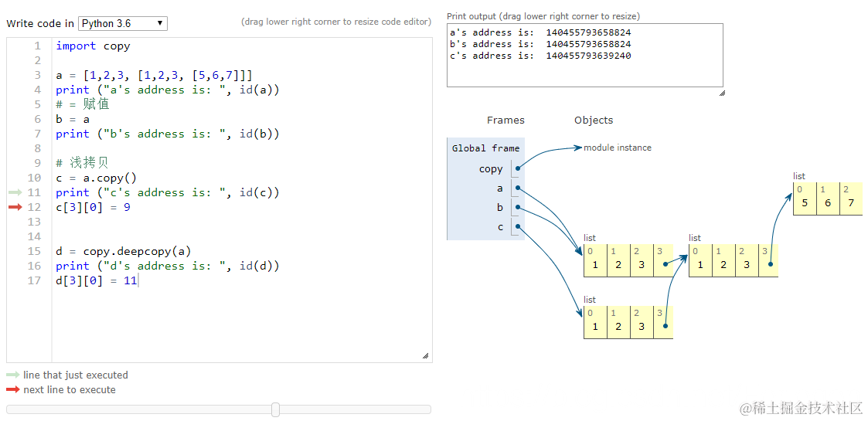Viewport: 868px width, 421px height.
Task: Click 'next line to execute' legend text
Action: (x=70, y=390)
